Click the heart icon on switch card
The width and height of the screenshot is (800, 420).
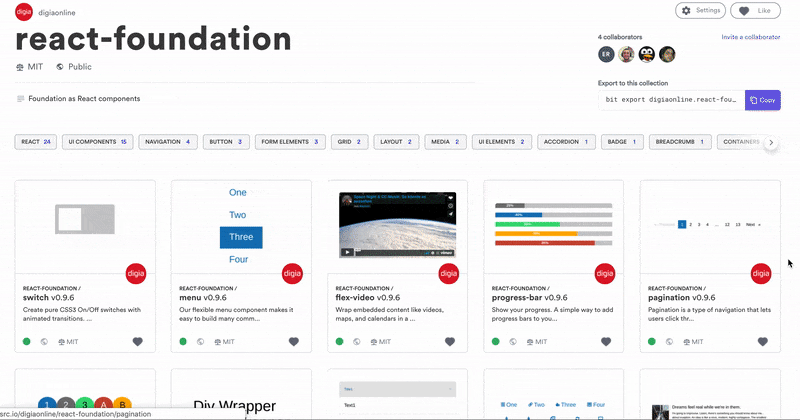[x=138, y=342]
